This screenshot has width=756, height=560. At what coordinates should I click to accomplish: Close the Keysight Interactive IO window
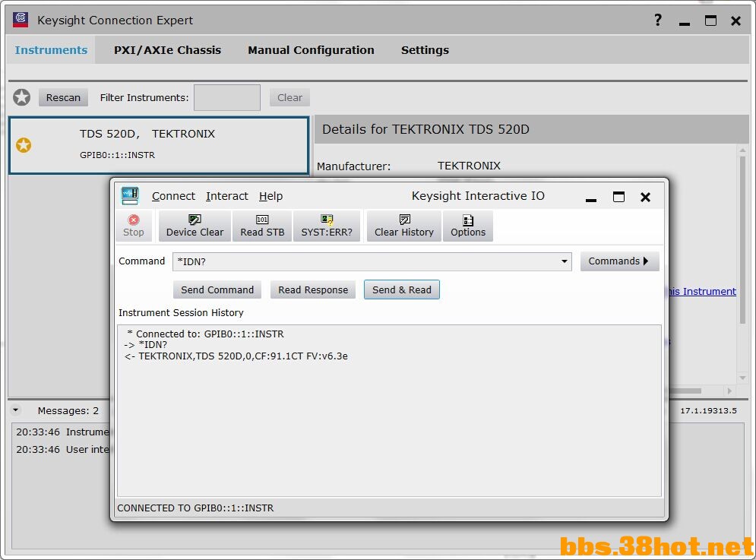(x=645, y=197)
